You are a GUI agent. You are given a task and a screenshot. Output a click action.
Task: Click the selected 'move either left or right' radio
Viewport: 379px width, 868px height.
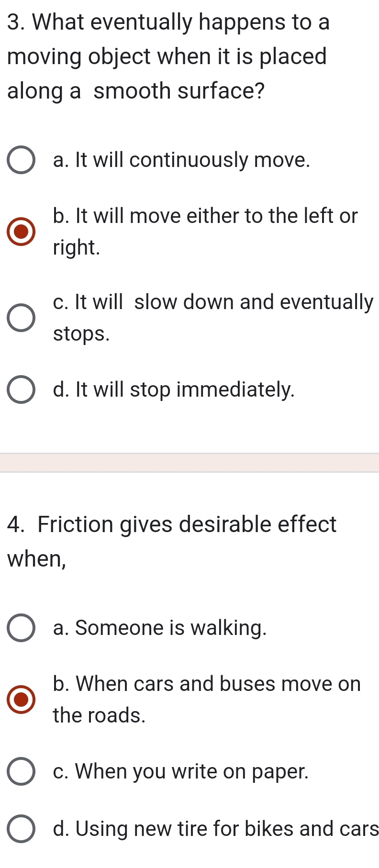click(21, 232)
